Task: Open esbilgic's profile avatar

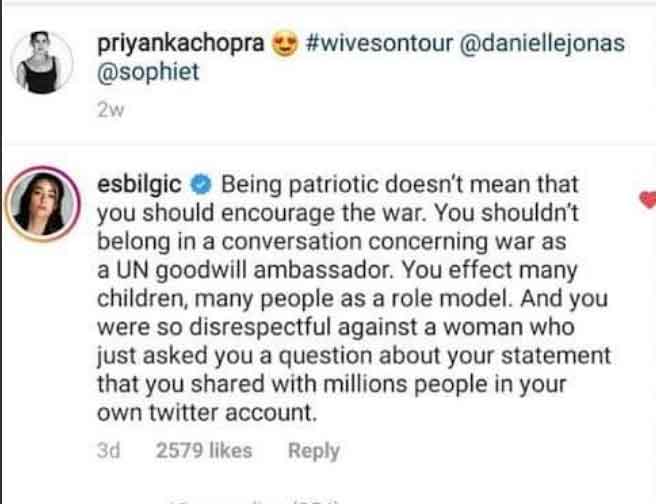Action: coord(45,201)
